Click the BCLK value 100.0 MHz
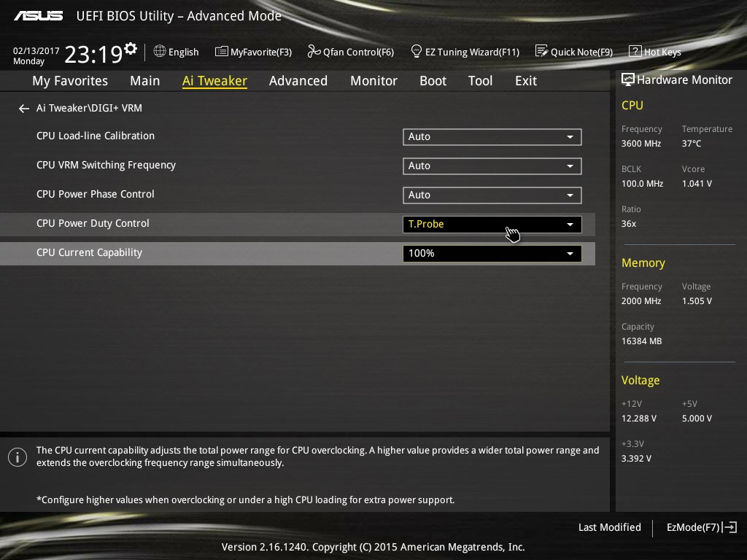747x560 pixels. (x=642, y=183)
